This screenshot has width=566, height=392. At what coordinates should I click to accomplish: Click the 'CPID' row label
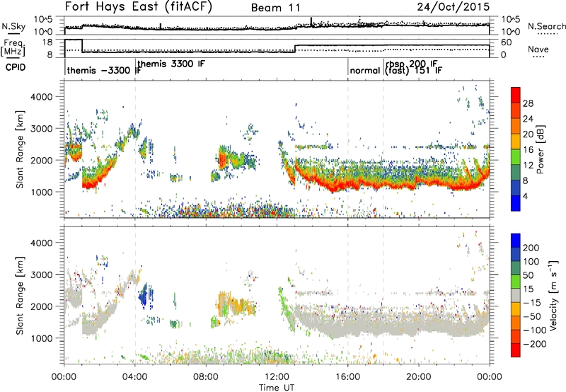16,67
